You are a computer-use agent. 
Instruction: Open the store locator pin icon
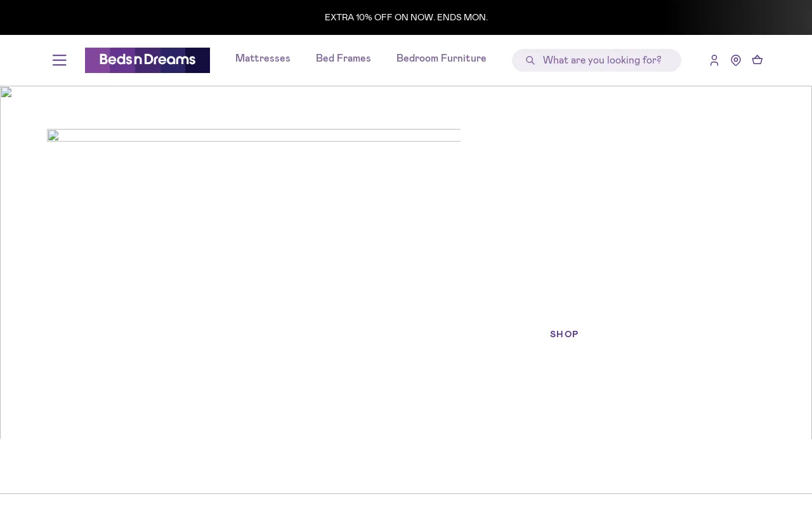[736, 60]
